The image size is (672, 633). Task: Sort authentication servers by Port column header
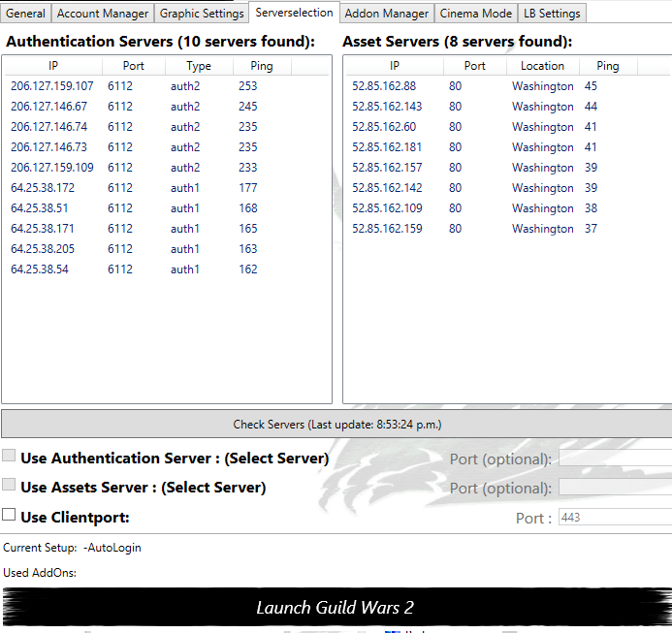pyautogui.click(x=133, y=66)
